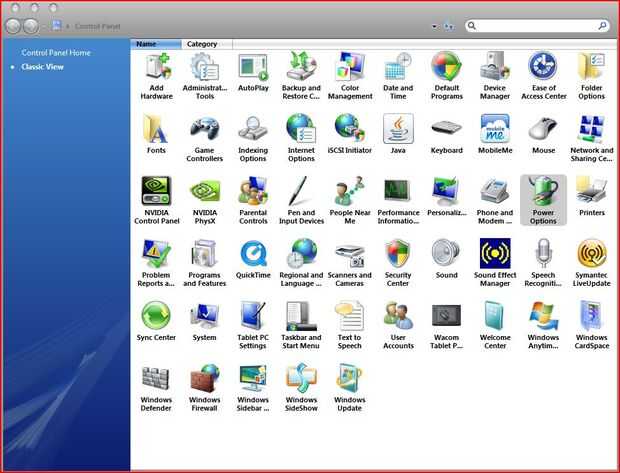Open Problem Reports and Solutions

(x=156, y=263)
